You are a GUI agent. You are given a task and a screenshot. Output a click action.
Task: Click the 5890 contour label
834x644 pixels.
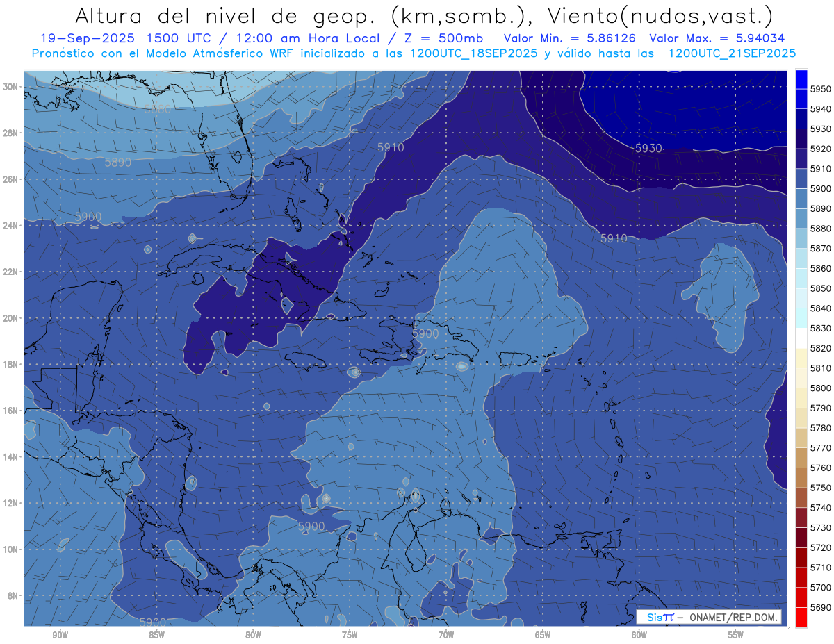(117, 163)
